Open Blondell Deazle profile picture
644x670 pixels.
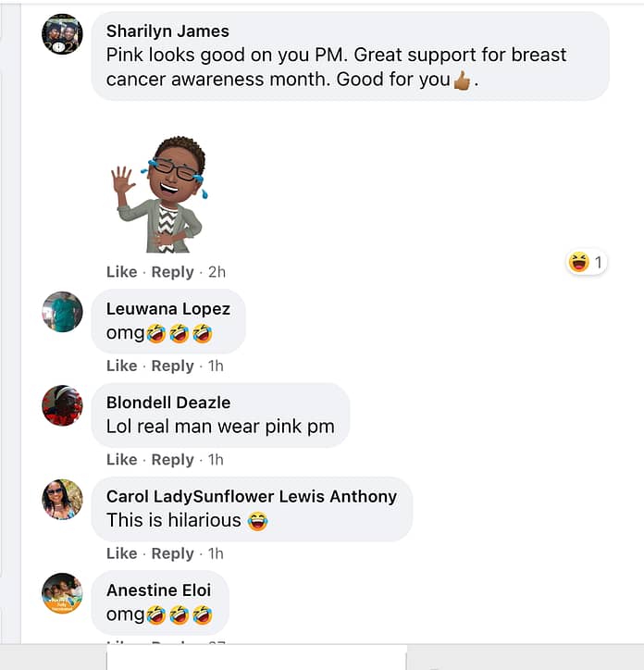coord(62,405)
